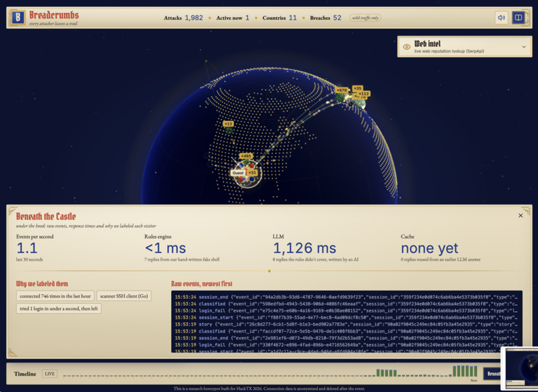The height and width of the screenshot is (392, 538).
Task: Expand the Web intel panel chevron
Action: click(524, 47)
